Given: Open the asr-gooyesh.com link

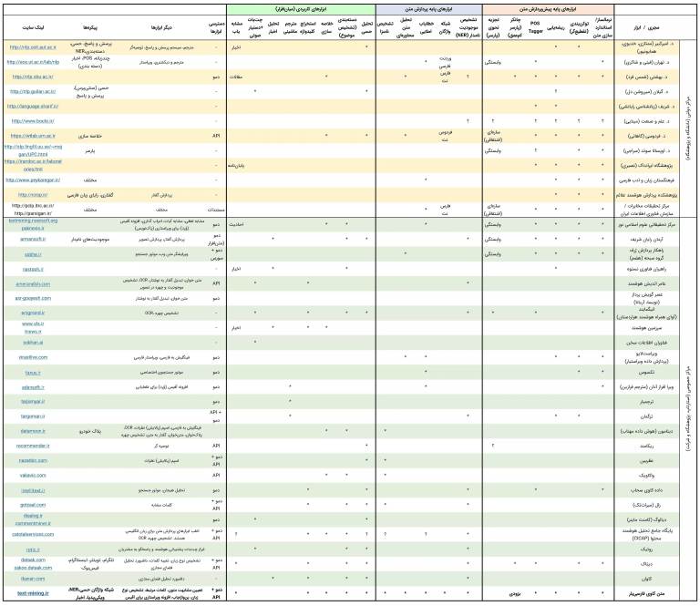Looking at the screenshot, I should click(x=33, y=298).
